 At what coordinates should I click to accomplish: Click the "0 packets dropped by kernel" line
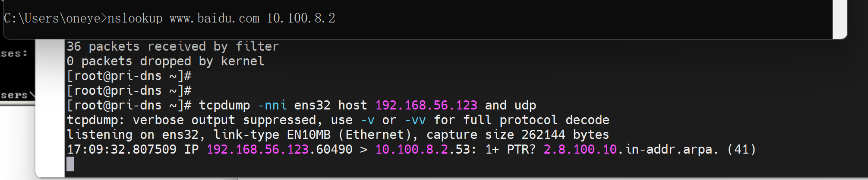(x=165, y=61)
